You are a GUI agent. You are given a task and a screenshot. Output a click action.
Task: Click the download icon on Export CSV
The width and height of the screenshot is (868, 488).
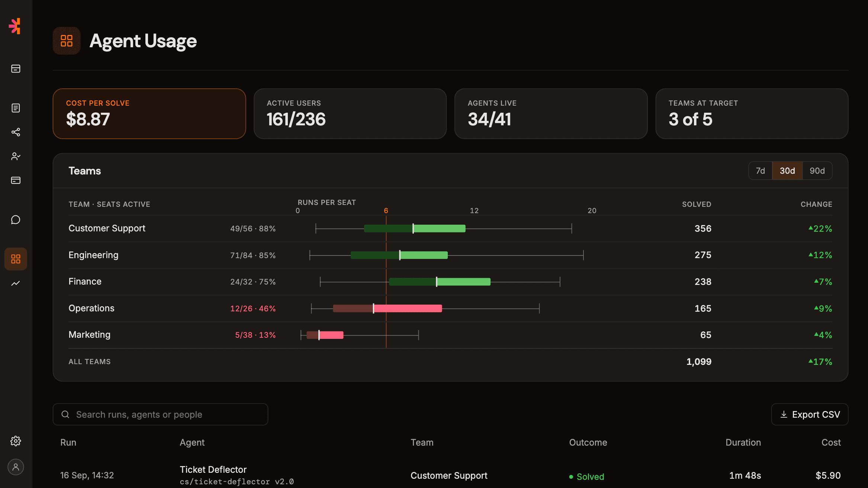[x=784, y=414]
